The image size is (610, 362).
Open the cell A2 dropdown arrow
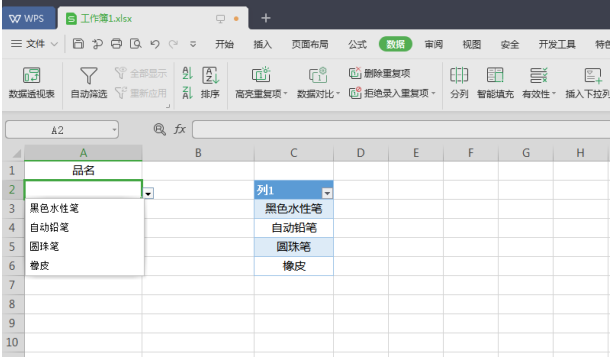[148, 193]
